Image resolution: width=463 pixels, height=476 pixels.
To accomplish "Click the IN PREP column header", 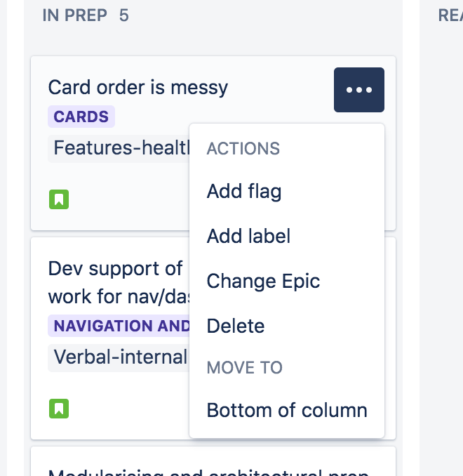I will click(x=74, y=15).
